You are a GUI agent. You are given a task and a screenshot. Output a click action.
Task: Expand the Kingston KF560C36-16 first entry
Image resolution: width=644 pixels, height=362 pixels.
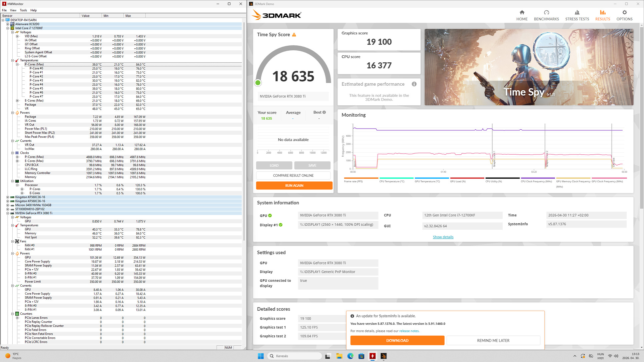[x=8, y=197]
